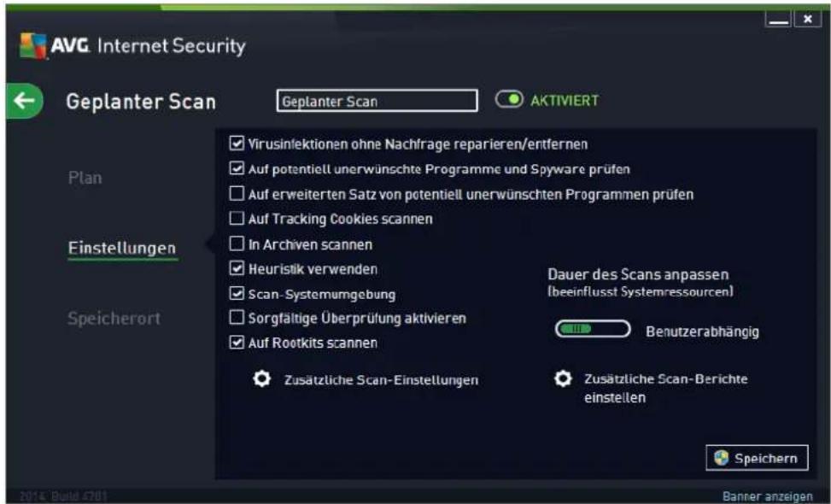Open gear icon for Zusätzliche Scan-Einstellungen

(x=262, y=379)
